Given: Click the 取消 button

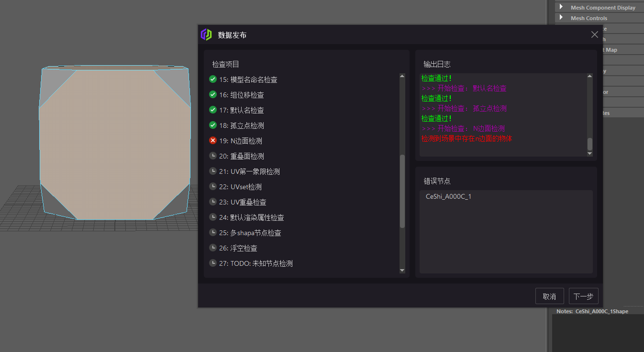Looking at the screenshot, I should click(x=549, y=296).
